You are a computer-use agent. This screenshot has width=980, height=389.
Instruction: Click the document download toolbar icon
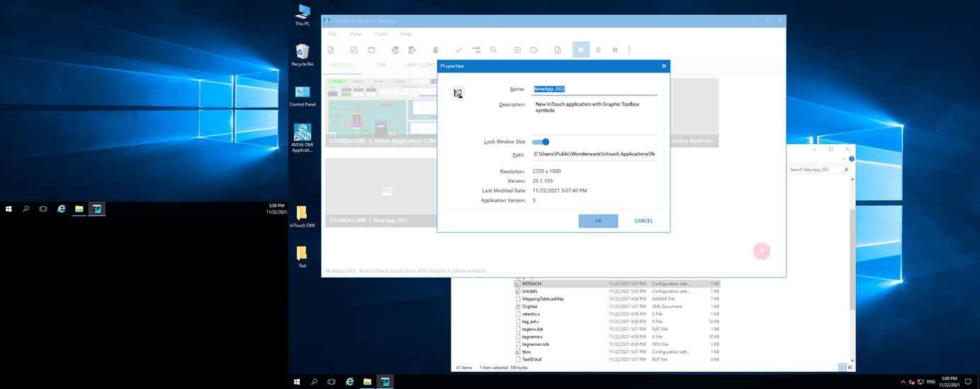(x=558, y=50)
